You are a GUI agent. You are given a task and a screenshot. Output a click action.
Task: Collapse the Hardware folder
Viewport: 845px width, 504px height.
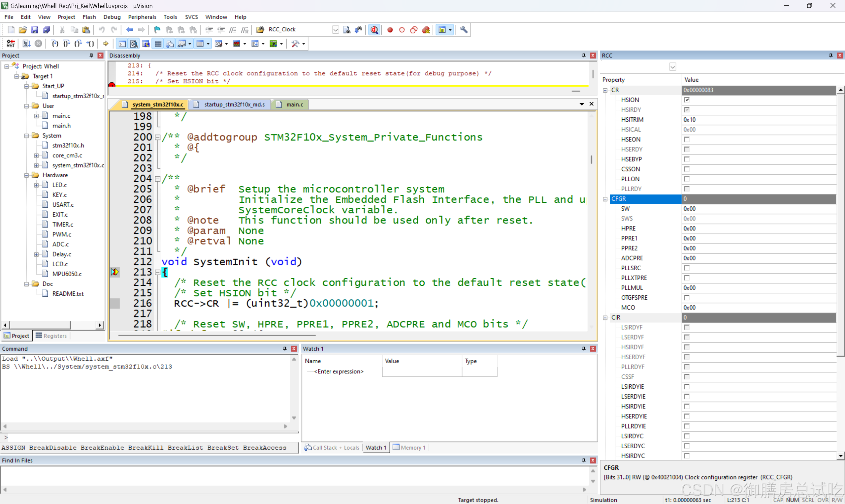pyautogui.click(x=26, y=175)
